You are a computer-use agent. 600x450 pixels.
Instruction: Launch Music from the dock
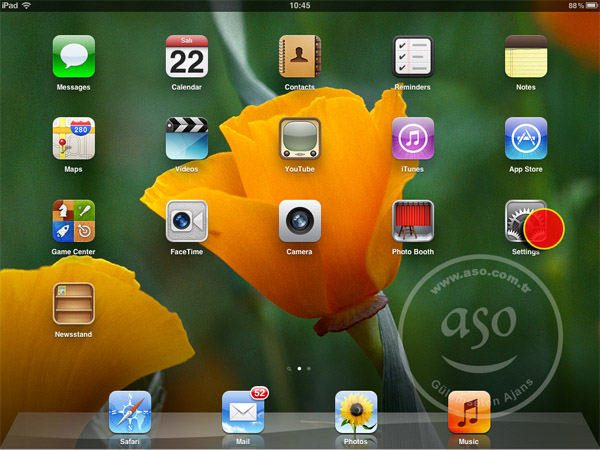click(469, 412)
